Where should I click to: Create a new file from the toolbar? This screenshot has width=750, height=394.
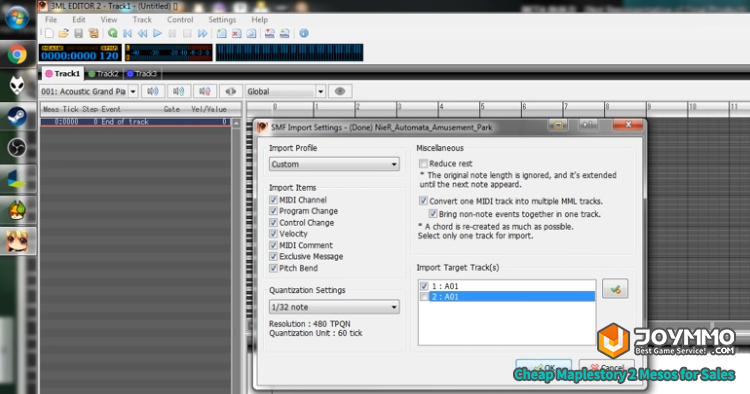(49, 33)
